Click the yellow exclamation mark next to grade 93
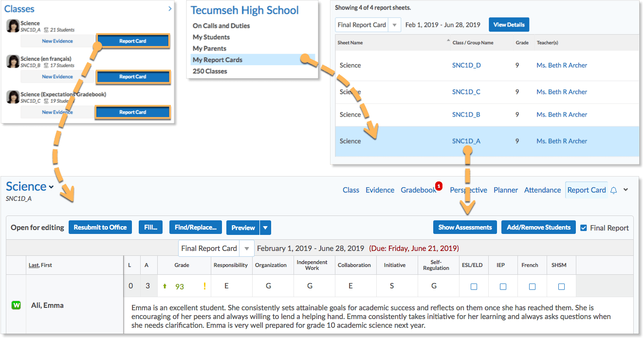 click(x=204, y=286)
